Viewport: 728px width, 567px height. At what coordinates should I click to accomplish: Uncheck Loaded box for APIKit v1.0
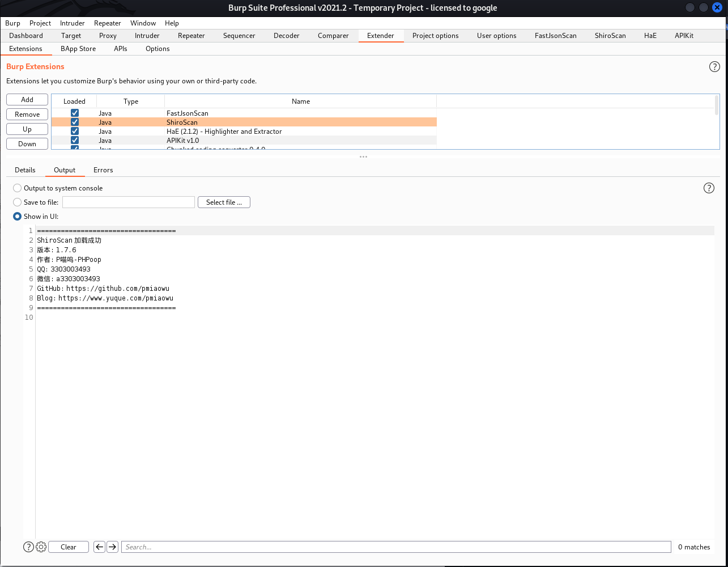74,140
